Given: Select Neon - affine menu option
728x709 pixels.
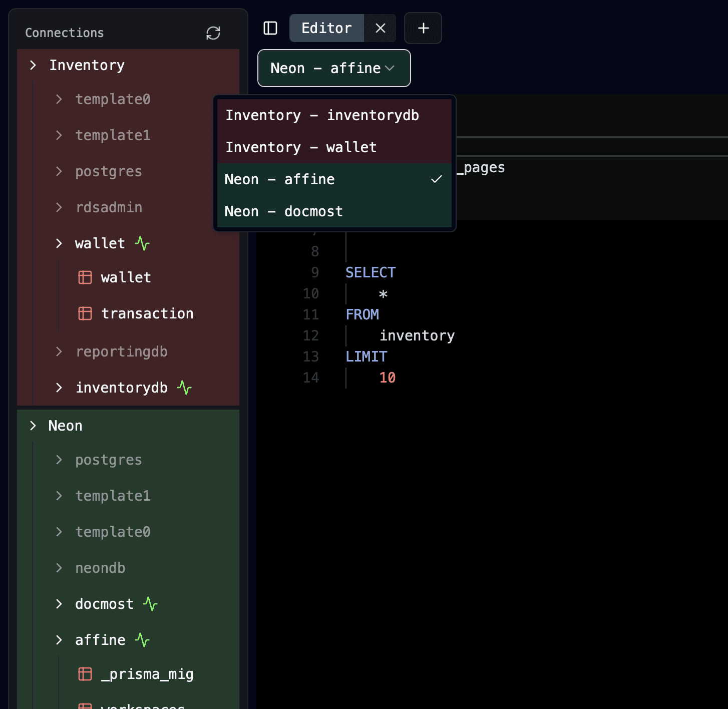Looking at the screenshot, I should pos(334,179).
